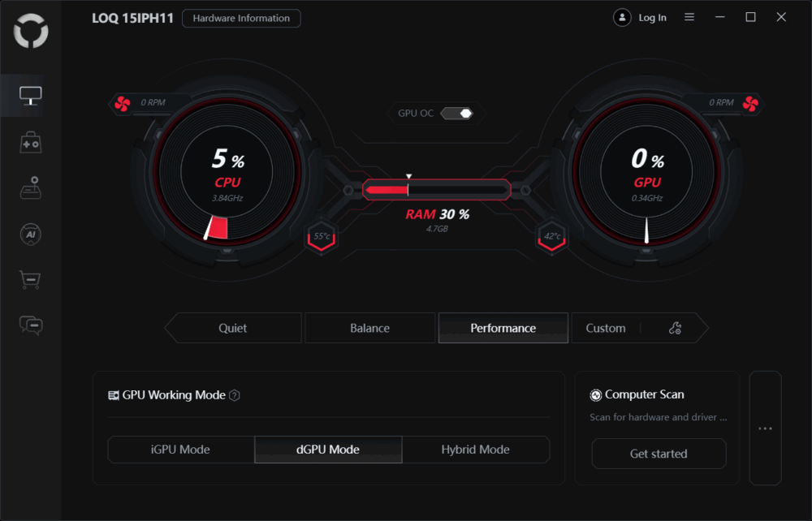
Task: Click the CPU fan icon showing 0 RPM
Action: pos(123,104)
